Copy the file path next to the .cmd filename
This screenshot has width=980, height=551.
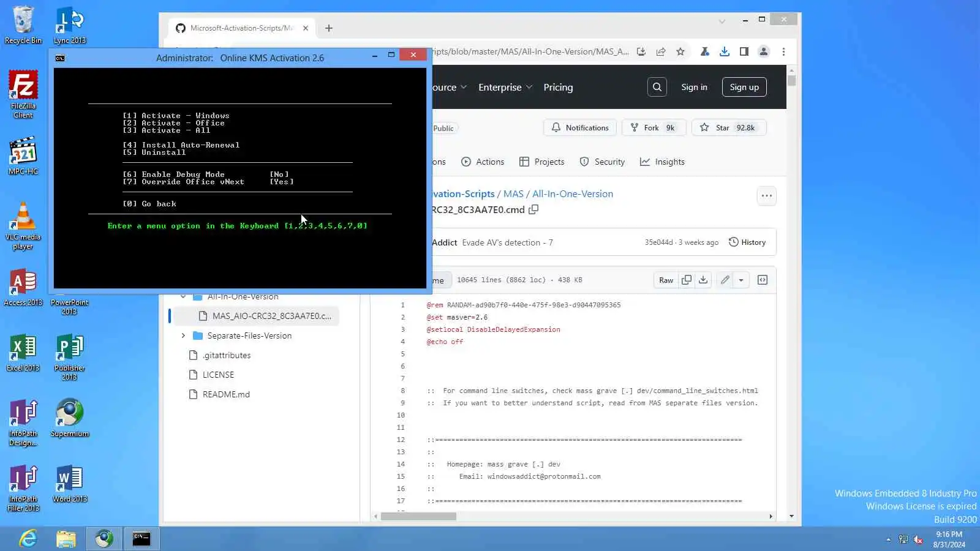(533, 209)
